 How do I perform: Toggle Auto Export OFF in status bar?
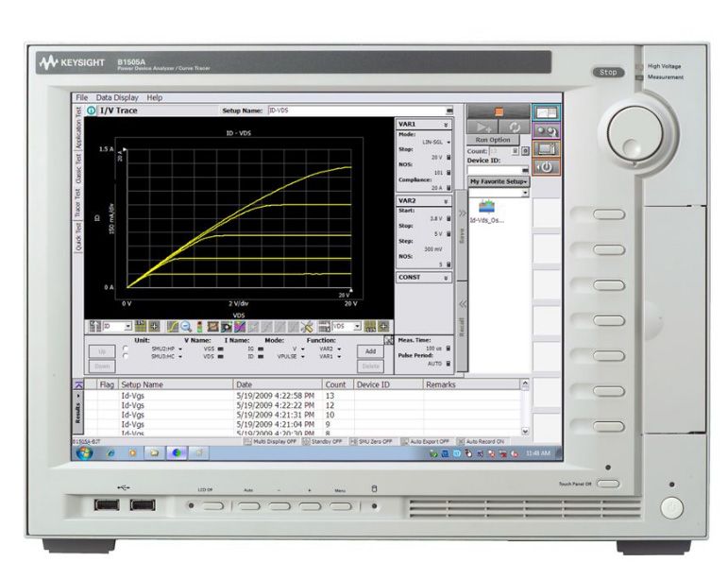(x=425, y=441)
